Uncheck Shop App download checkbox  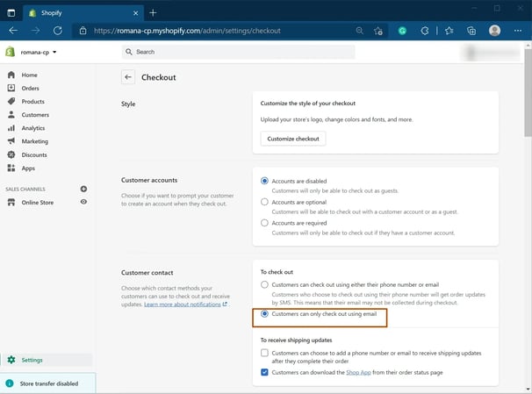[264, 372]
